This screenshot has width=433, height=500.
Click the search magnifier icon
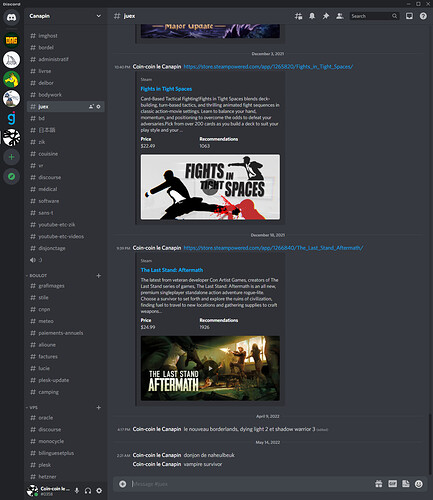[394, 16]
